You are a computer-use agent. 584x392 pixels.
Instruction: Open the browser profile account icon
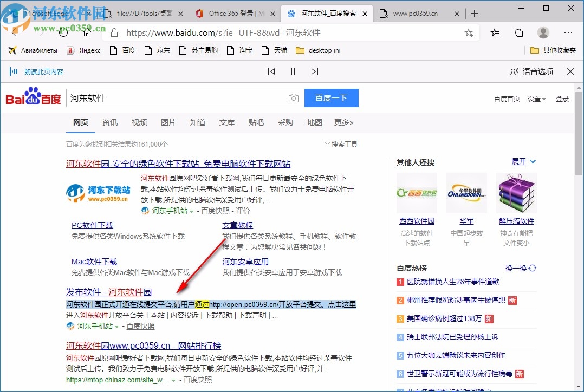[x=543, y=33]
